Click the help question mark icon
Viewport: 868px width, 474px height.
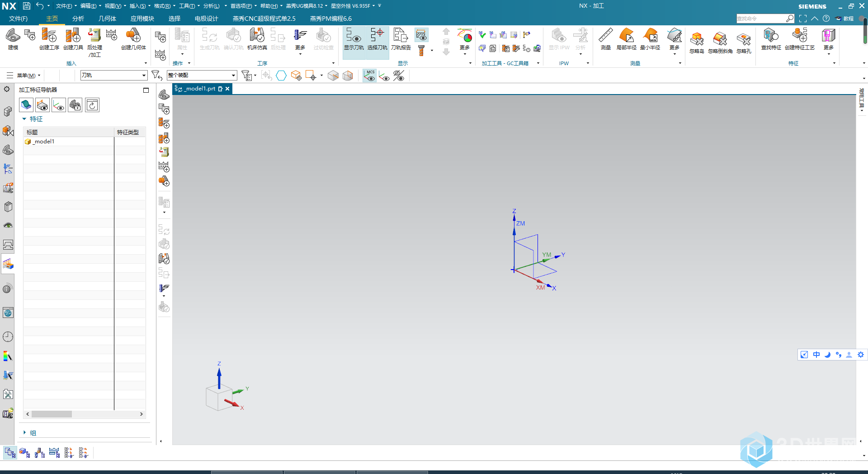pyautogui.click(x=826, y=19)
